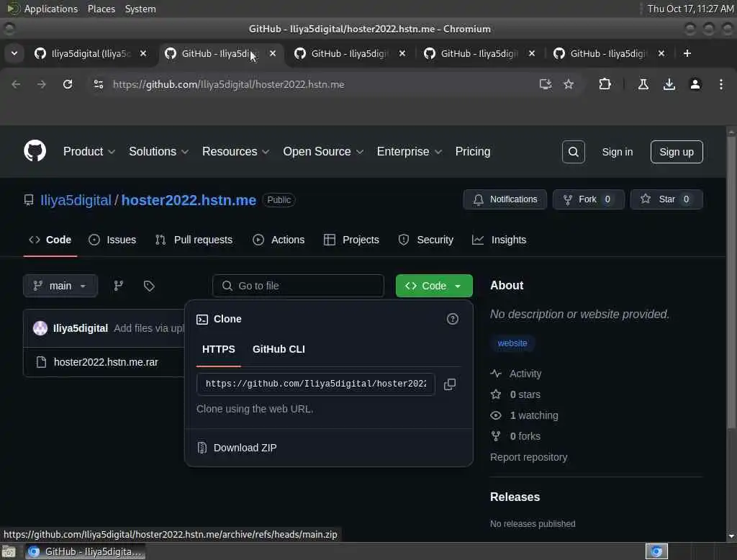The image size is (737, 560).
Task: Go back in the browser
Action: [x=16, y=84]
